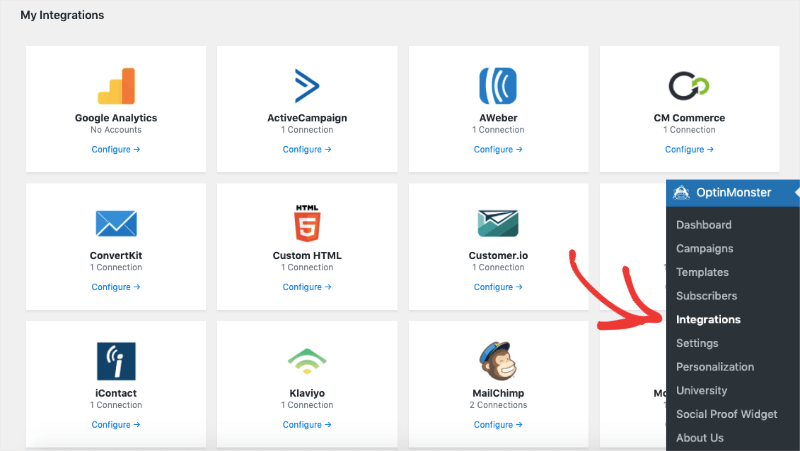The height and width of the screenshot is (451, 800).
Task: Click the CM Commerce logo icon
Action: coord(689,86)
